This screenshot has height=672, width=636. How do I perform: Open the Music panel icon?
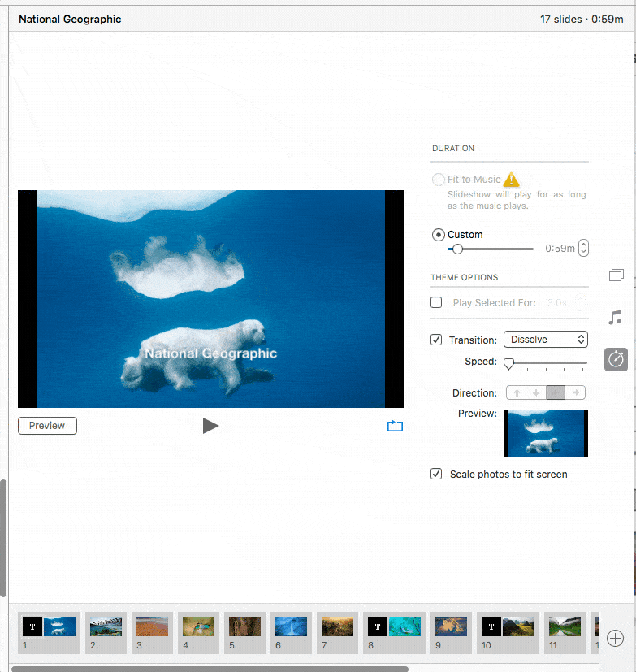click(616, 318)
